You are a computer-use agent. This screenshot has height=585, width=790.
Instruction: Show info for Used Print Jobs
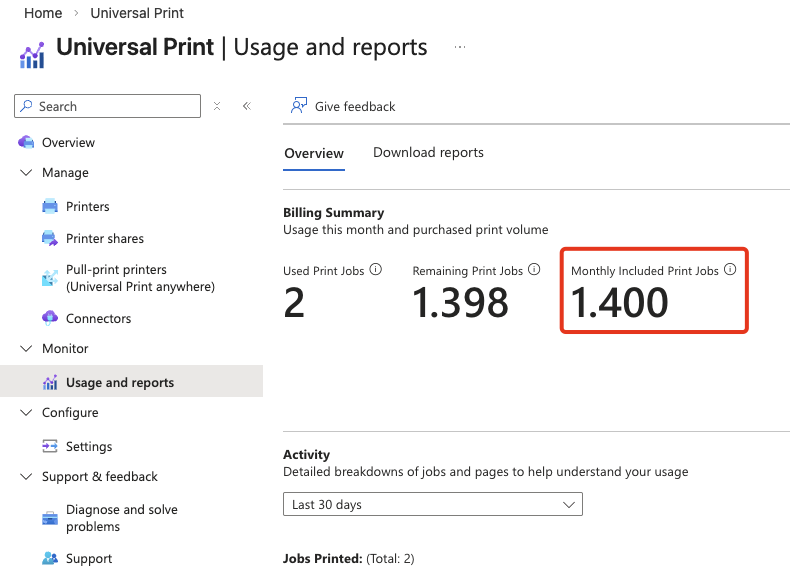click(x=376, y=270)
